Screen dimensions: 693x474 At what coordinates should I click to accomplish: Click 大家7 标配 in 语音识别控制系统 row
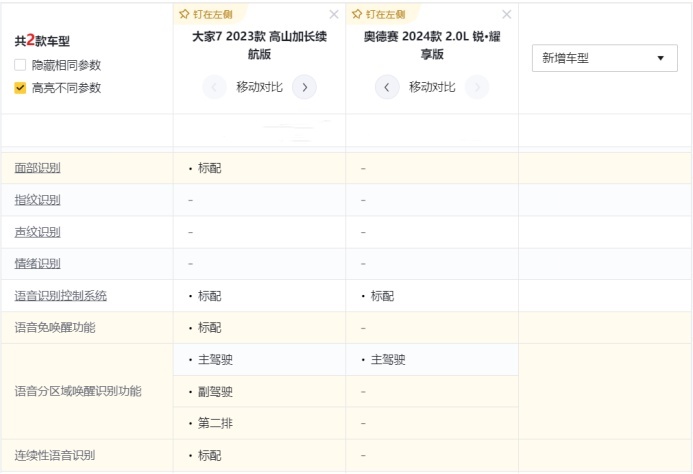coord(209,296)
